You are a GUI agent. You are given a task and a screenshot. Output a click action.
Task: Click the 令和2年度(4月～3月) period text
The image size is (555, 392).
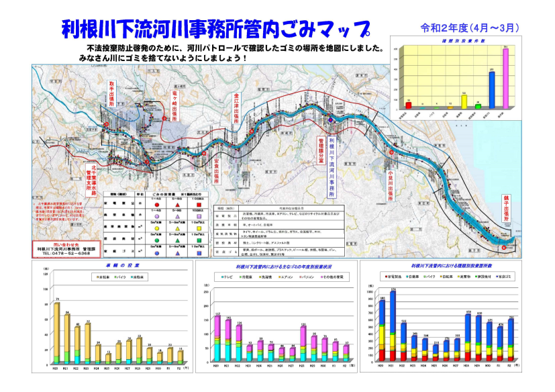point(470,28)
